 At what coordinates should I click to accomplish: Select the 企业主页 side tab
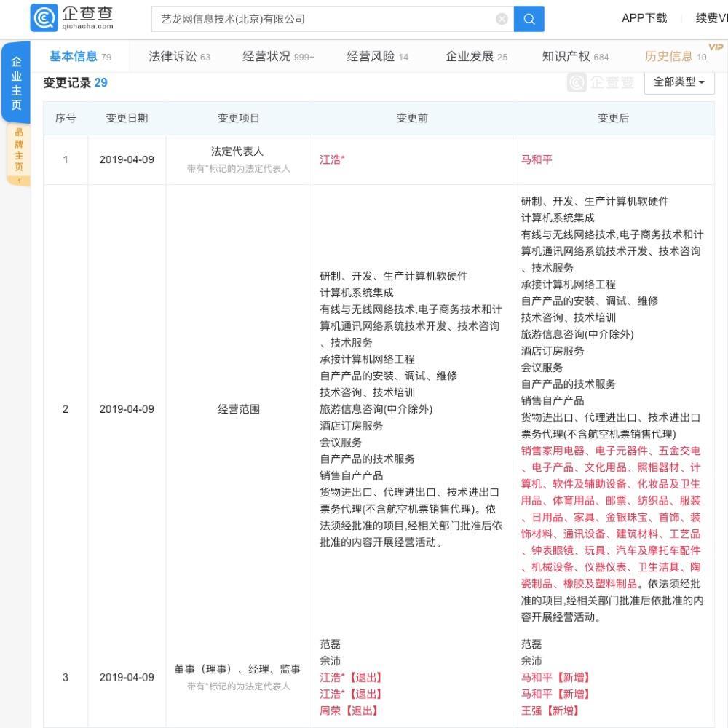pos(16,83)
